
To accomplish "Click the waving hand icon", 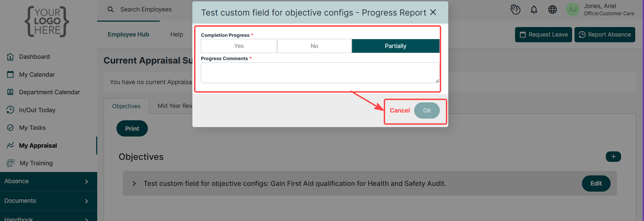I will 515,9.
